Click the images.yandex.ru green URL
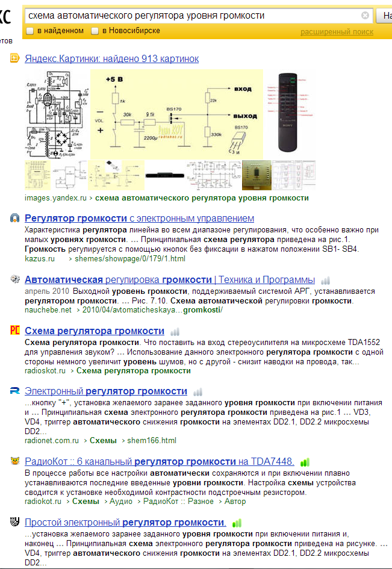392x569 pixels. tap(55, 197)
